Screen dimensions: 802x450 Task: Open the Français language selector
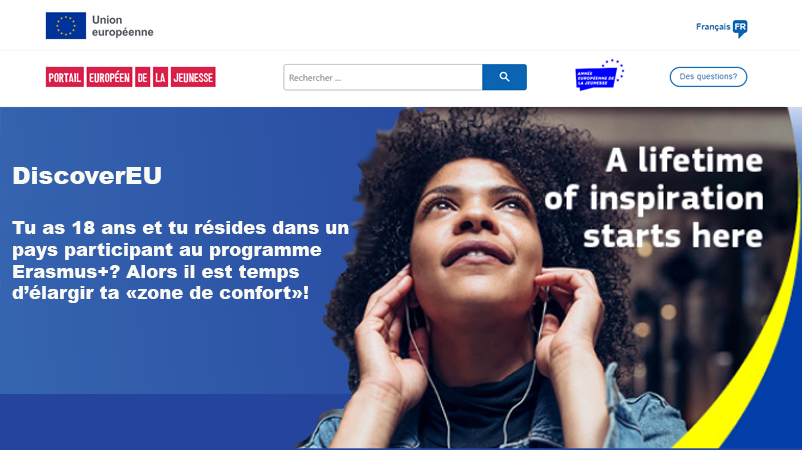pyautogui.click(x=721, y=28)
